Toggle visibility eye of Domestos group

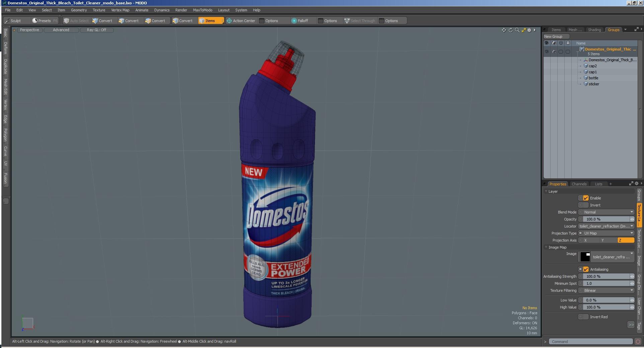pos(547,52)
